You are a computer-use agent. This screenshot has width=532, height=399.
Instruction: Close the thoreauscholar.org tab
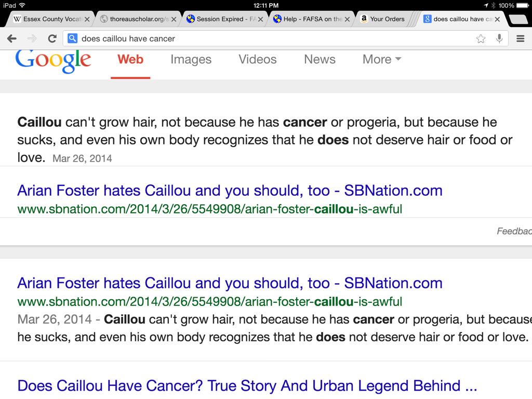(174, 19)
